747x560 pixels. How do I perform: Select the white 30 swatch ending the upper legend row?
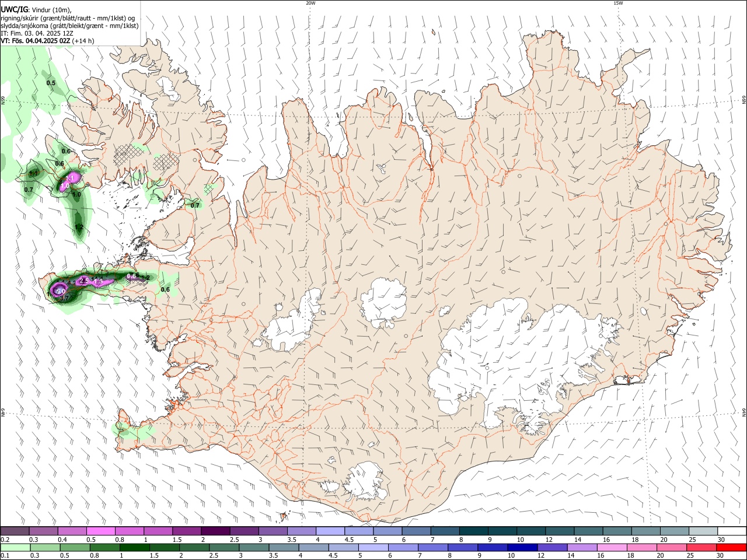pyautogui.click(x=732, y=531)
